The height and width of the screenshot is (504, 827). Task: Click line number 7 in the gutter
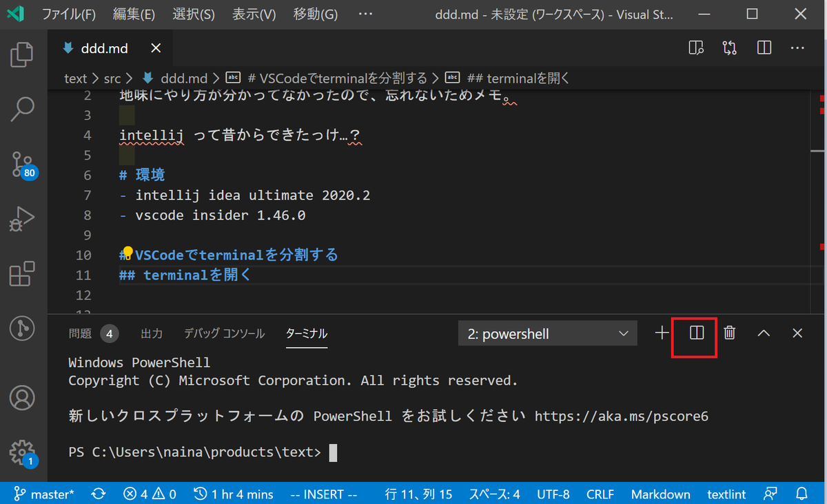87,195
